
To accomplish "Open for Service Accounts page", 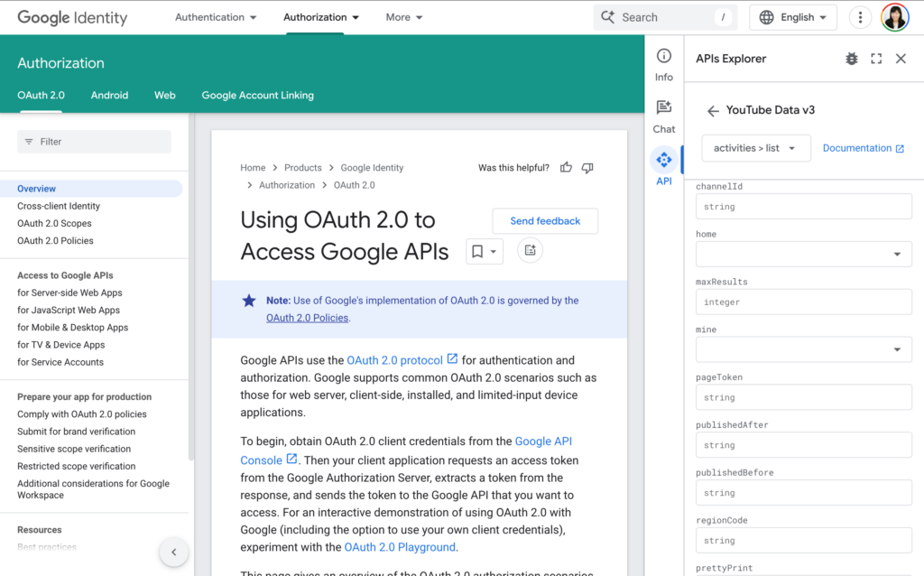I will coord(60,362).
